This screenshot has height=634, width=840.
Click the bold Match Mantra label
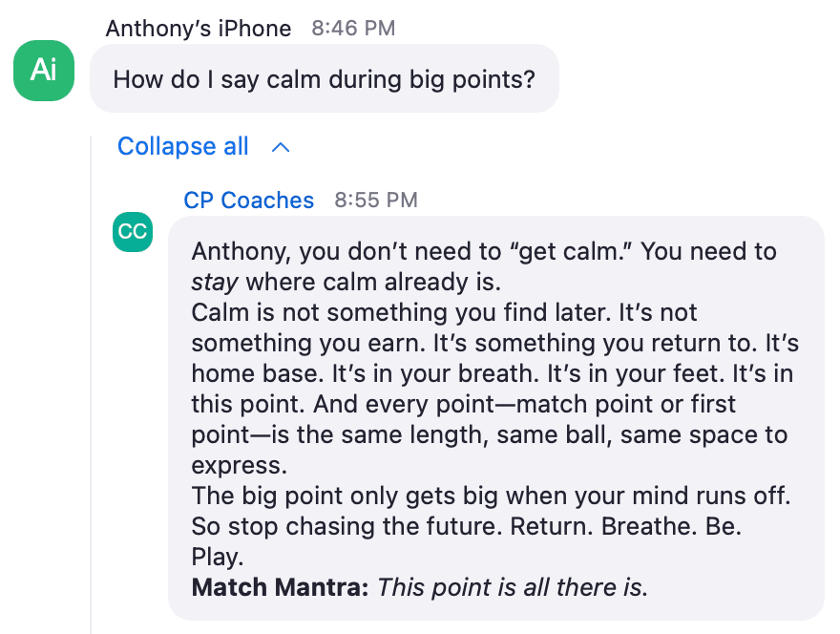[x=281, y=587]
